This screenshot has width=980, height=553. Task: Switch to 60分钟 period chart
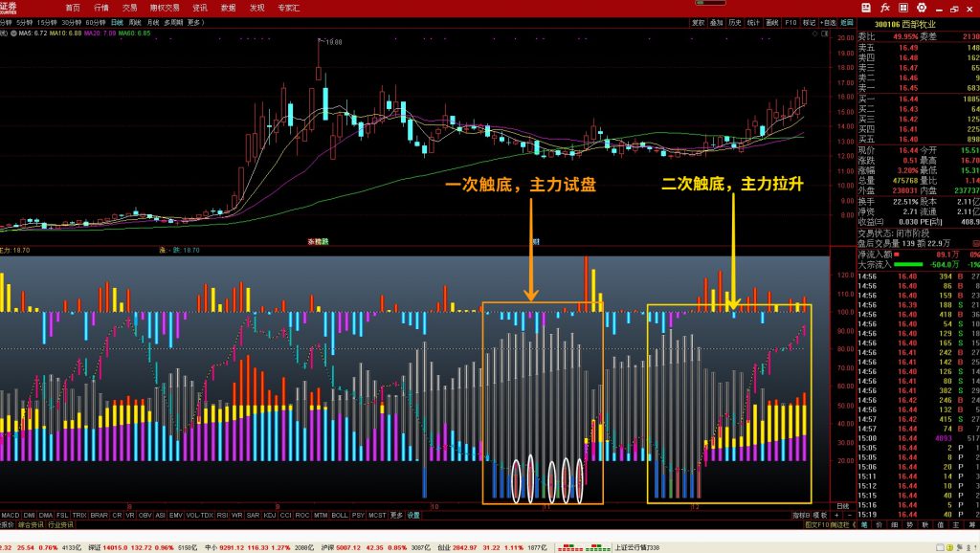(96, 21)
